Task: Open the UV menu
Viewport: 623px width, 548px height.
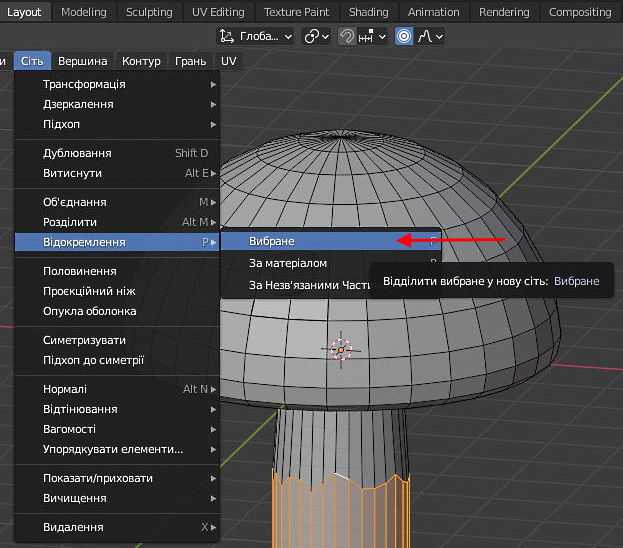Action: (x=228, y=61)
